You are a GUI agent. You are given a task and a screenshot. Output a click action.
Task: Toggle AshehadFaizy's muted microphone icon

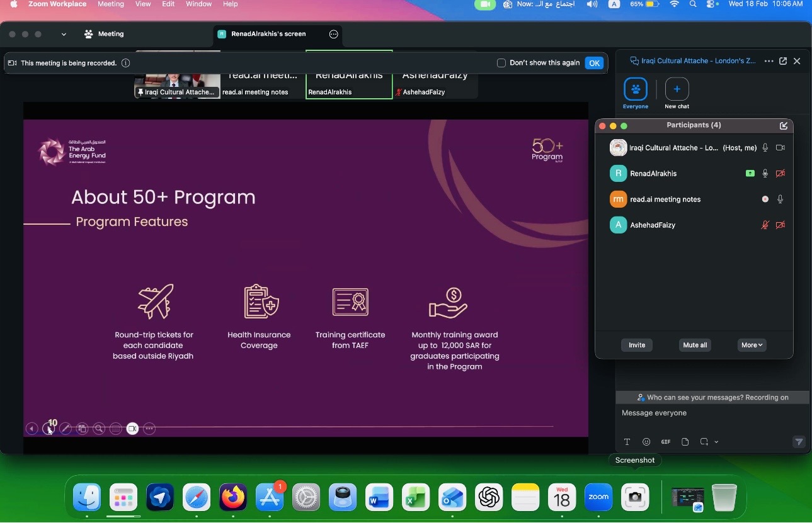click(765, 225)
